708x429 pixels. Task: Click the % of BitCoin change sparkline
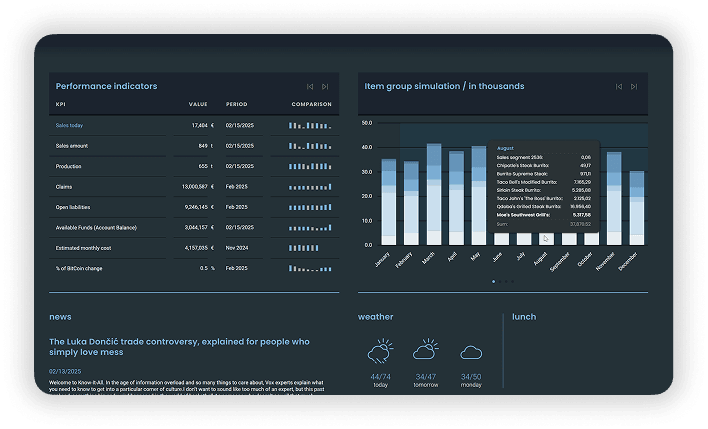click(x=309, y=268)
